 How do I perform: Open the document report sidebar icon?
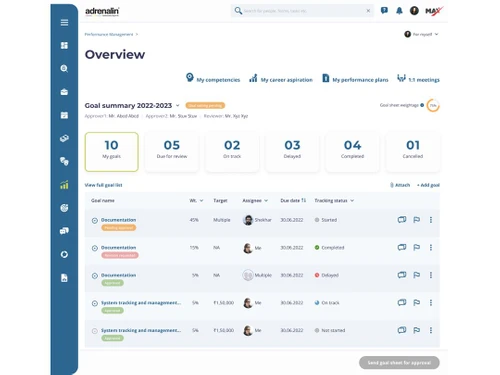[x=64, y=278]
